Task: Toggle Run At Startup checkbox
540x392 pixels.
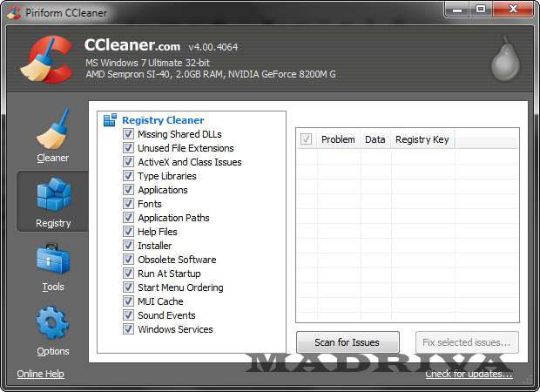Action: pyautogui.click(x=128, y=274)
